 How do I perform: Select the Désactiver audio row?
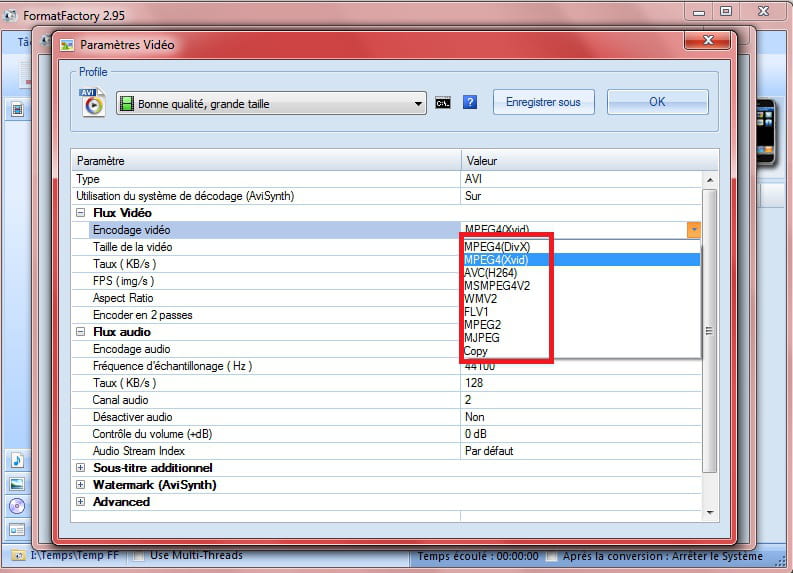[386, 417]
